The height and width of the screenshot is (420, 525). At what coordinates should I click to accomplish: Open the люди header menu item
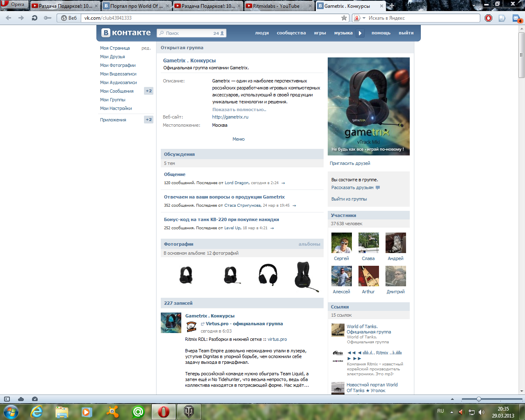click(262, 33)
